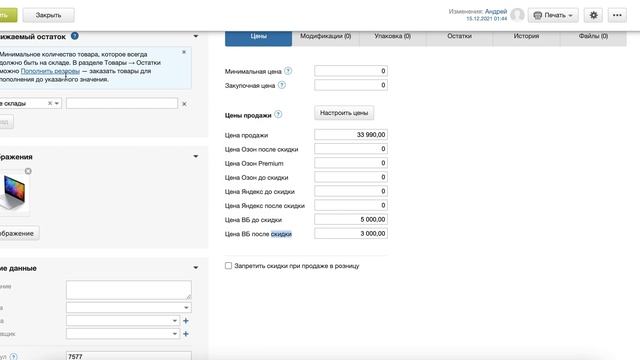The image size is (640, 360).
Task: Click the Цена ВБ до скидки field
Action: pos(351,220)
